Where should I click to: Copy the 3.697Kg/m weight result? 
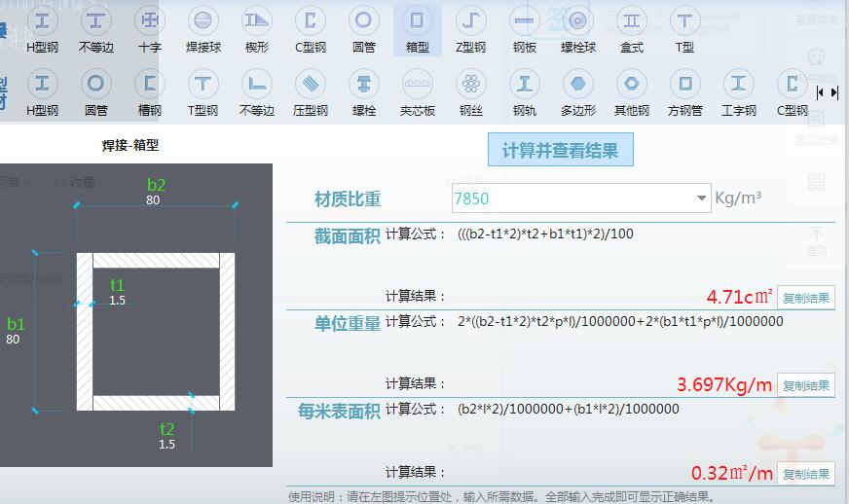pos(806,385)
